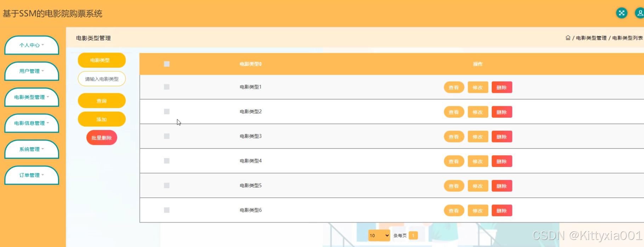Click the home icon in breadcrumb
The image size is (644, 247).
[x=568, y=38]
